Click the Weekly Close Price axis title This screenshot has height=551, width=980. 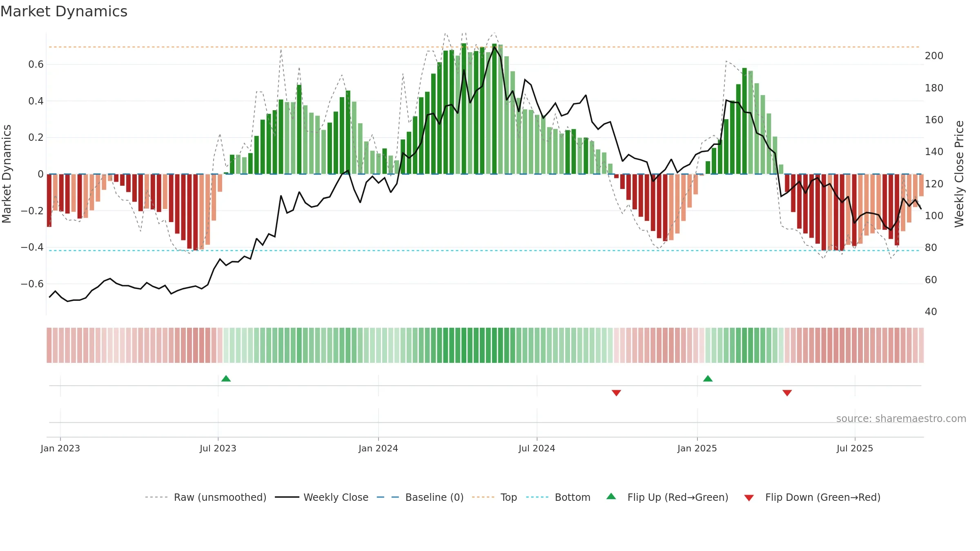[x=959, y=174]
